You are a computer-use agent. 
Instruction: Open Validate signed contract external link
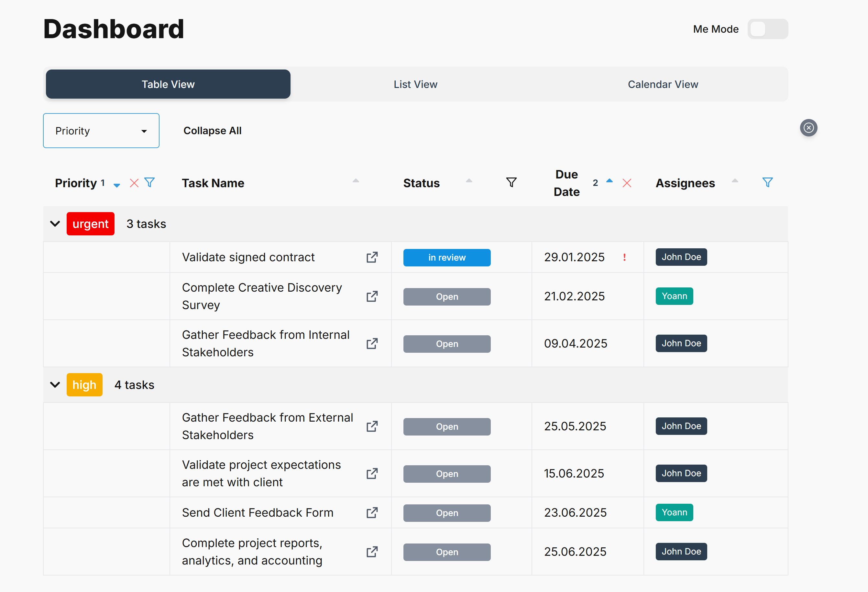tap(372, 257)
